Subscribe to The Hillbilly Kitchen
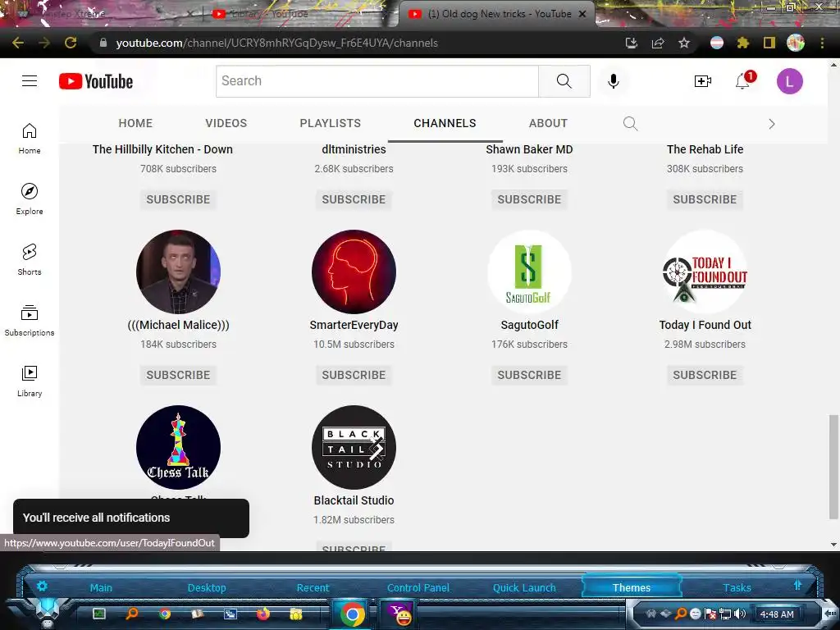Viewport: 840px width, 630px height. point(178,199)
